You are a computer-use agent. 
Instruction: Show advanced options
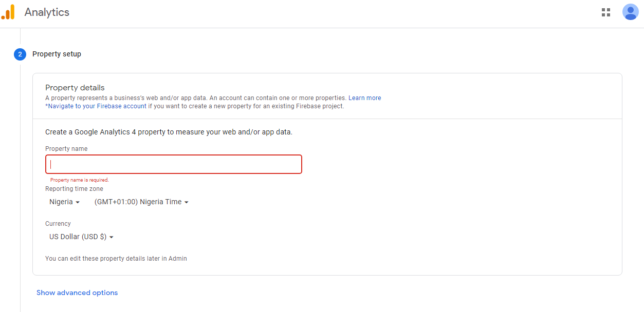point(77,292)
